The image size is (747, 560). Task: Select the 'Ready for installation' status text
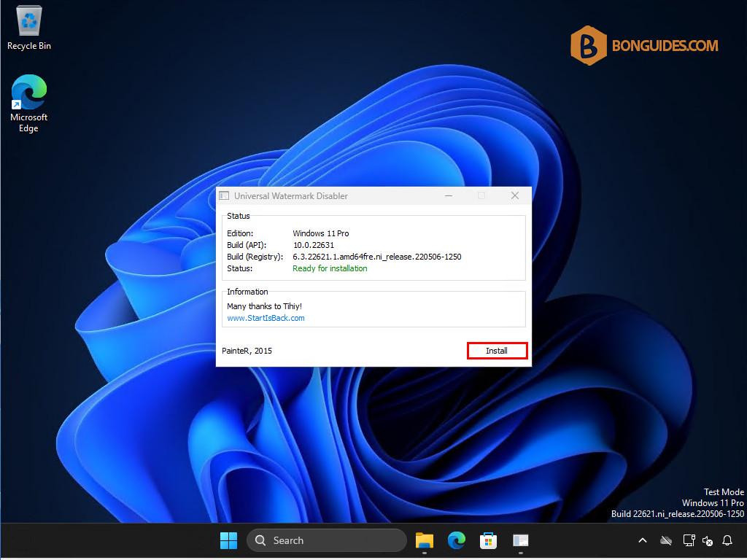pyautogui.click(x=330, y=268)
